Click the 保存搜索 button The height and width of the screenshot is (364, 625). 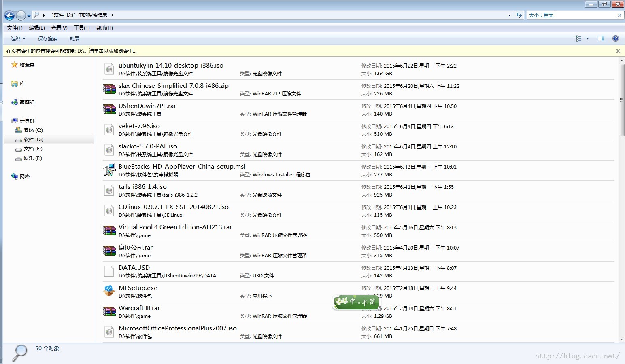click(48, 39)
